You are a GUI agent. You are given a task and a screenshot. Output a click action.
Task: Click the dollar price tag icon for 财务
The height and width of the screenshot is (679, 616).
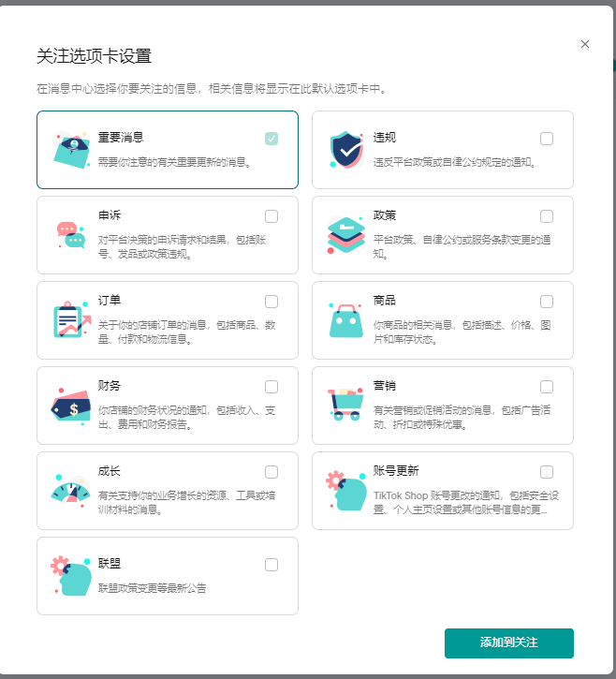tap(72, 406)
